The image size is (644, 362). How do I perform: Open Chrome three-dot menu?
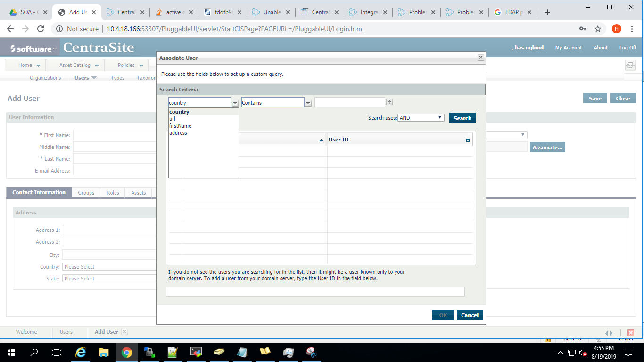tap(632, 29)
